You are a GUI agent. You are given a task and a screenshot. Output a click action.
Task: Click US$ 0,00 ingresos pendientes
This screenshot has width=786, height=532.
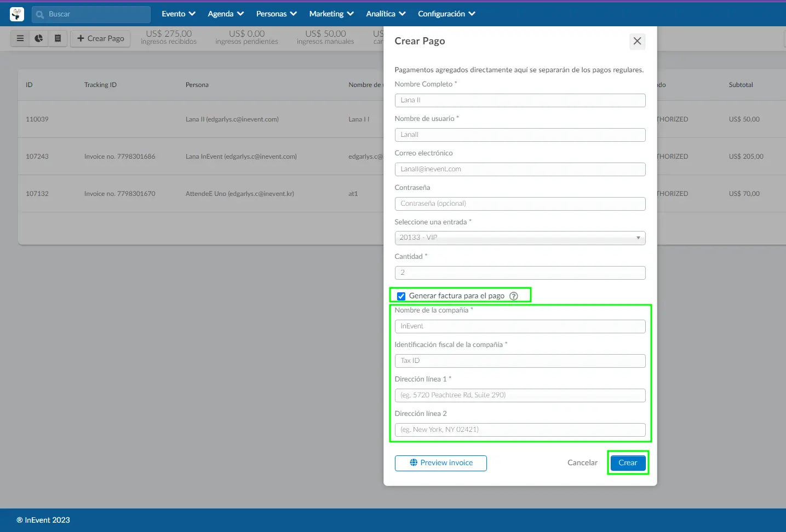pos(246,37)
